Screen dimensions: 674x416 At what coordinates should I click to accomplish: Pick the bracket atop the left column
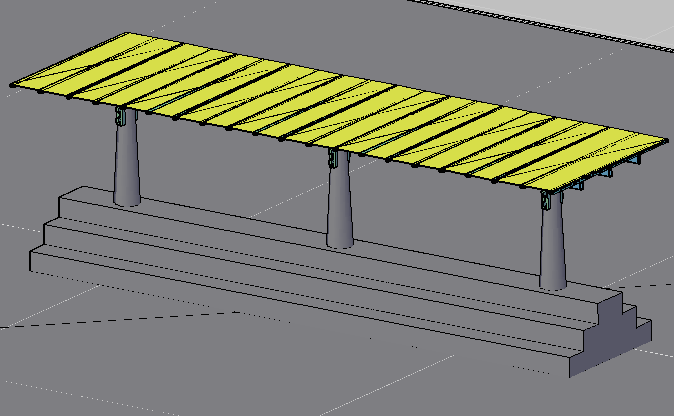coord(120,116)
